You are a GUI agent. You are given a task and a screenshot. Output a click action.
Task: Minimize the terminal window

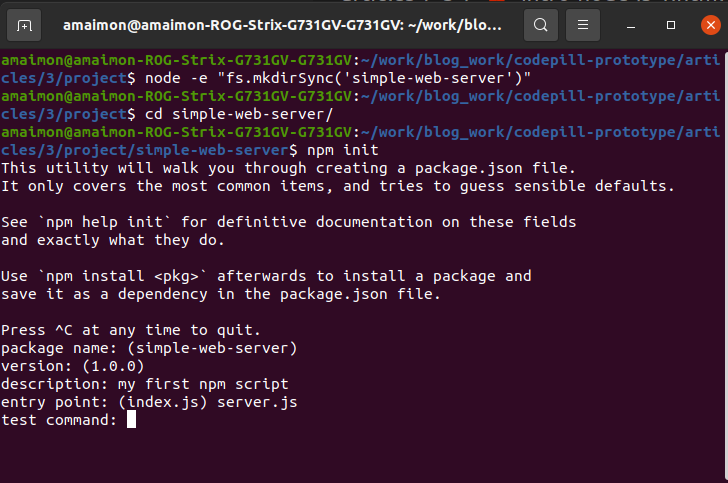click(x=630, y=25)
